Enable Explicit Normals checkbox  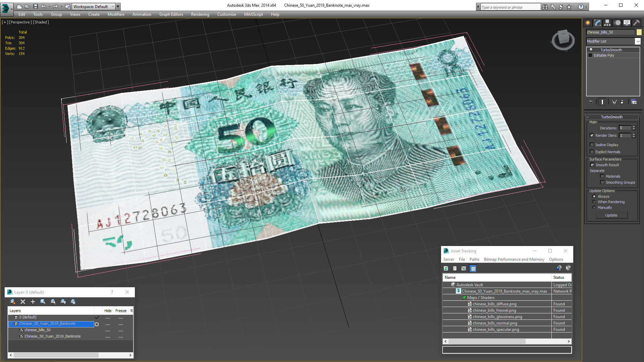coord(592,152)
